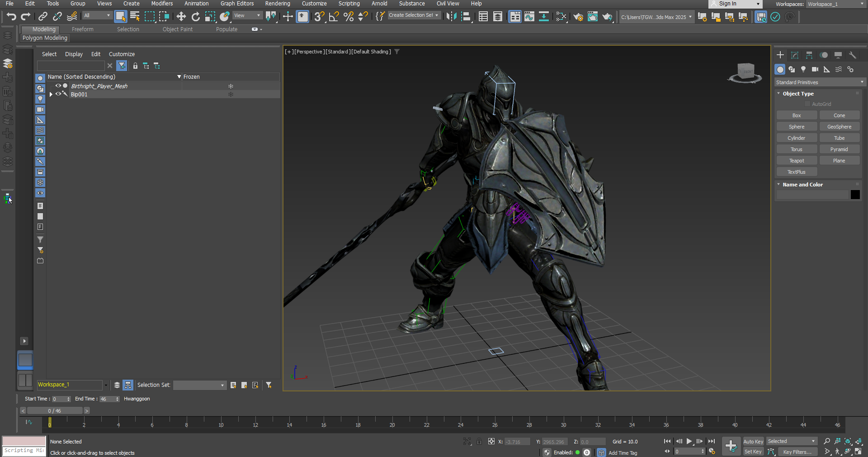Open the Create tab in command panel
Viewport: 868px width, 457px height.
point(780,55)
